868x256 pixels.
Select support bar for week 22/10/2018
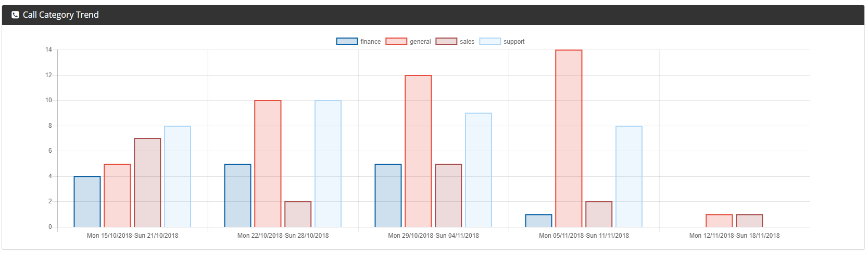(x=328, y=164)
